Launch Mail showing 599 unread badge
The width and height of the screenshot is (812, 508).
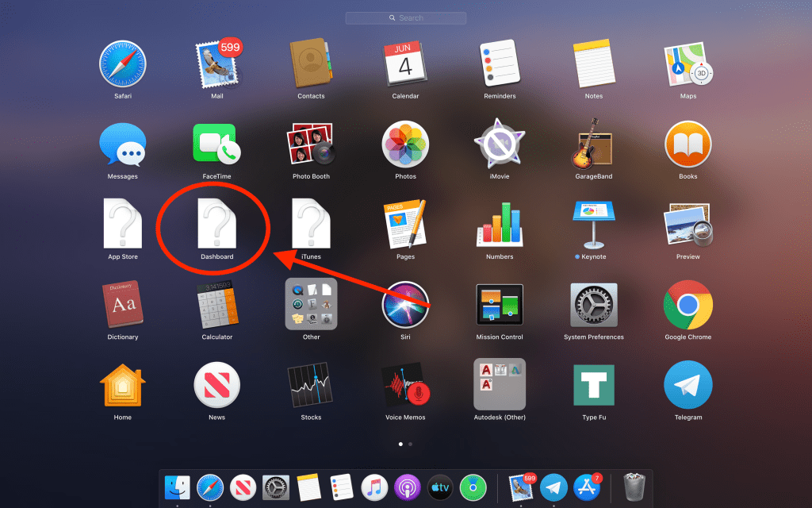pos(217,63)
